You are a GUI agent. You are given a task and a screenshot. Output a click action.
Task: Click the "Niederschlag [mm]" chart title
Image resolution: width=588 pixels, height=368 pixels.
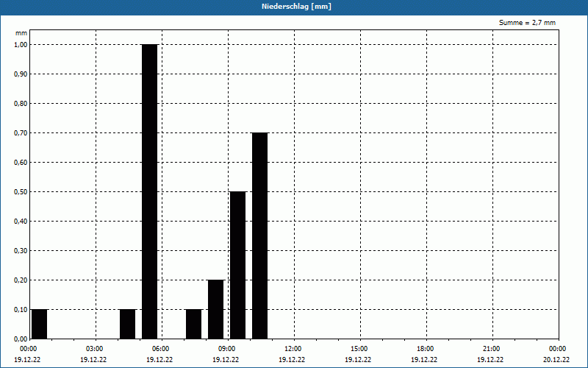296,7
